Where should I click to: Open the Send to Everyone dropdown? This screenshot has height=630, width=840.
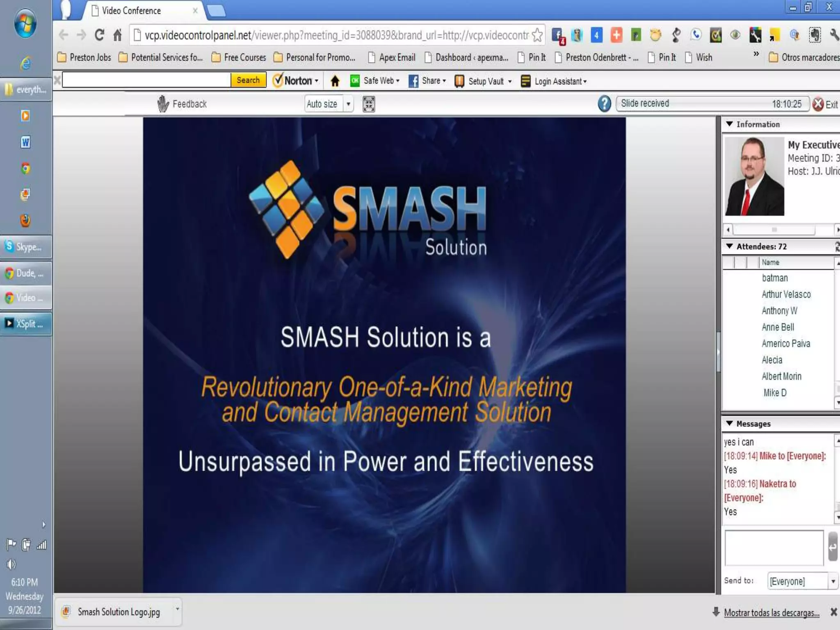pos(833,581)
